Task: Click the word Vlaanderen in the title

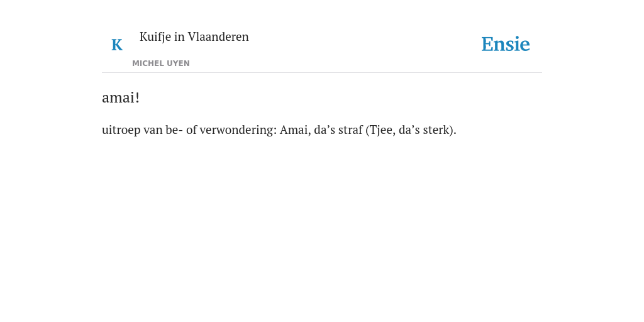Action: point(218,36)
